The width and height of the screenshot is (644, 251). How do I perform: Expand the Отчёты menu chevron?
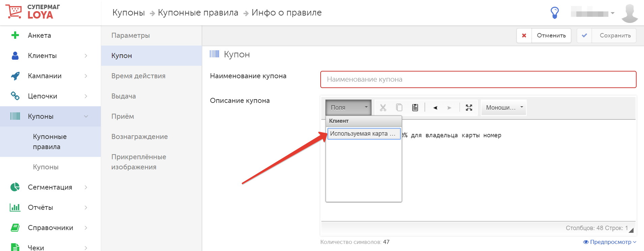coord(86,207)
